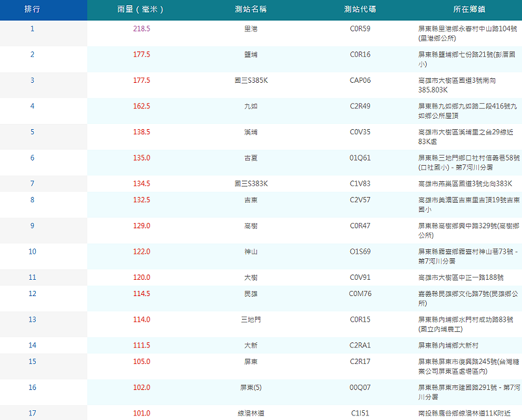This screenshot has width=522, height=420.
Task: Select station code C2R49
Action: [360, 106]
